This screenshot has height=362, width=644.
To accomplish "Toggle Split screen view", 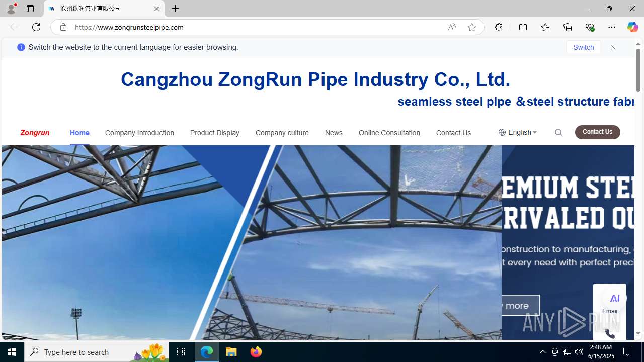I will (x=523, y=27).
